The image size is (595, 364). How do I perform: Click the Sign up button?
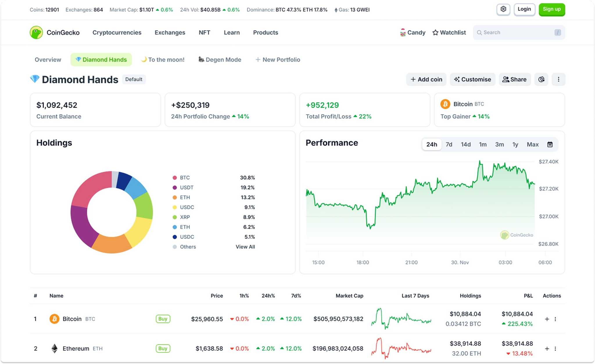pyautogui.click(x=552, y=9)
